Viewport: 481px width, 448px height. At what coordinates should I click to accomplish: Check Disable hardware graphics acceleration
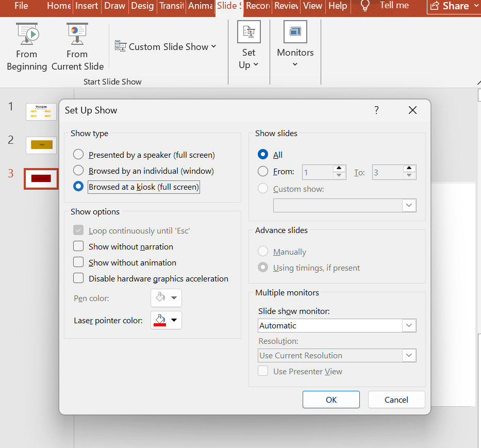click(x=78, y=279)
